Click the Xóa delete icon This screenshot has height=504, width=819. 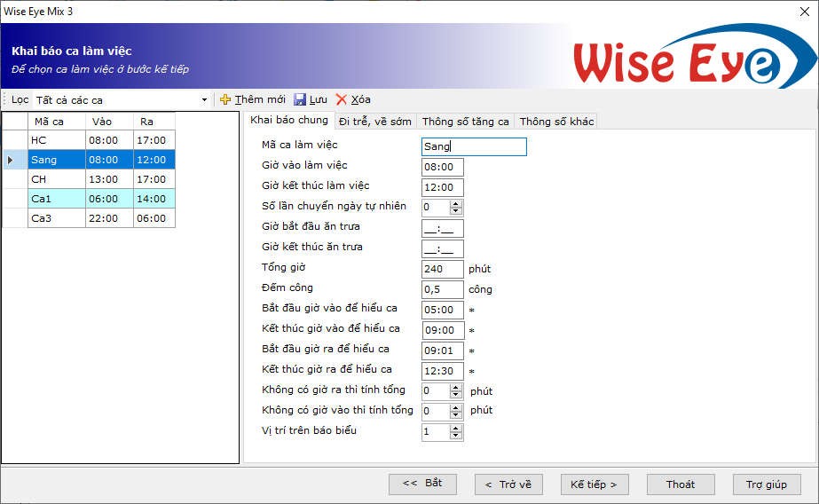pos(342,99)
